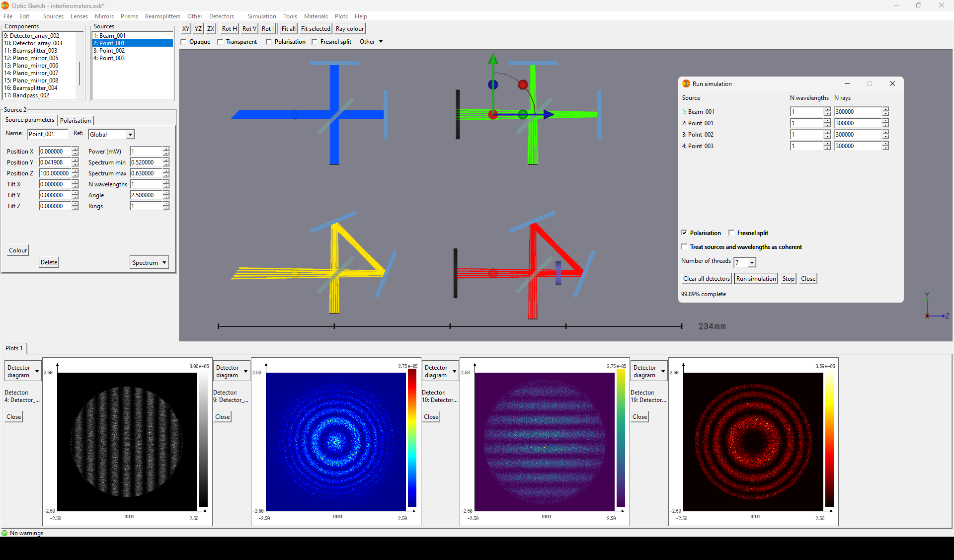Enable the Opaque checkbox
The image size is (954, 560).
point(184,42)
